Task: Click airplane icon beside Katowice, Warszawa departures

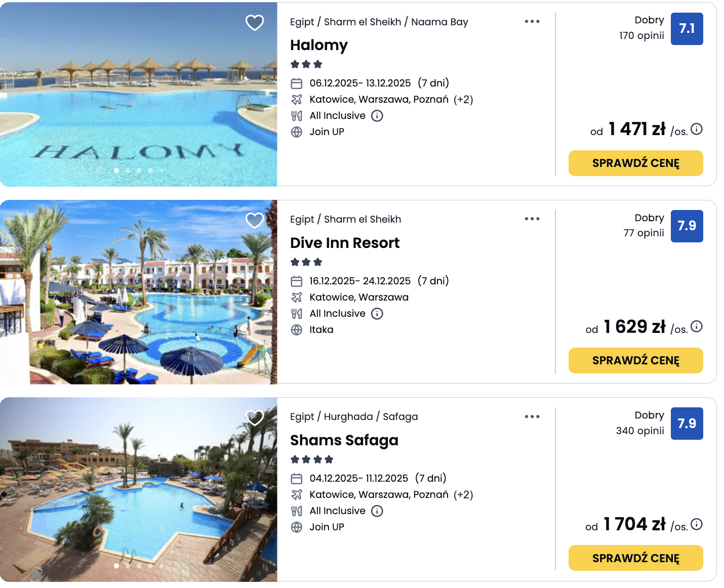Action: (297, 298)
